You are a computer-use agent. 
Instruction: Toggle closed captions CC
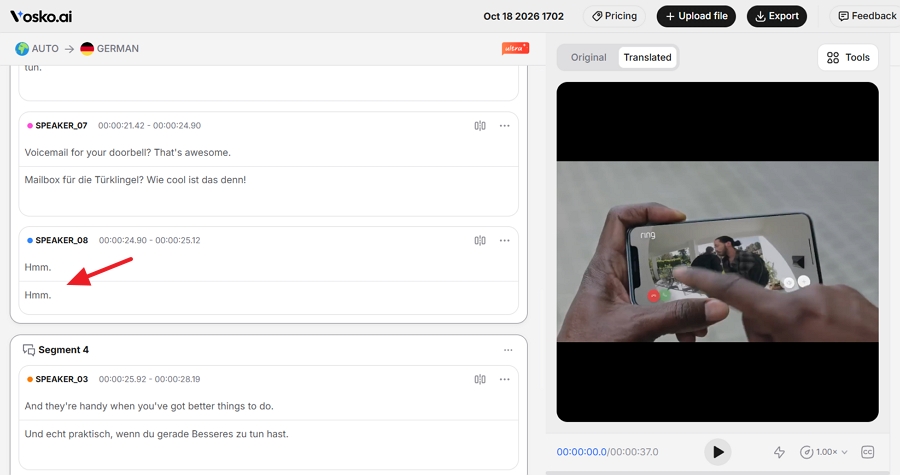pyautogui.click(x=867, y=452)
